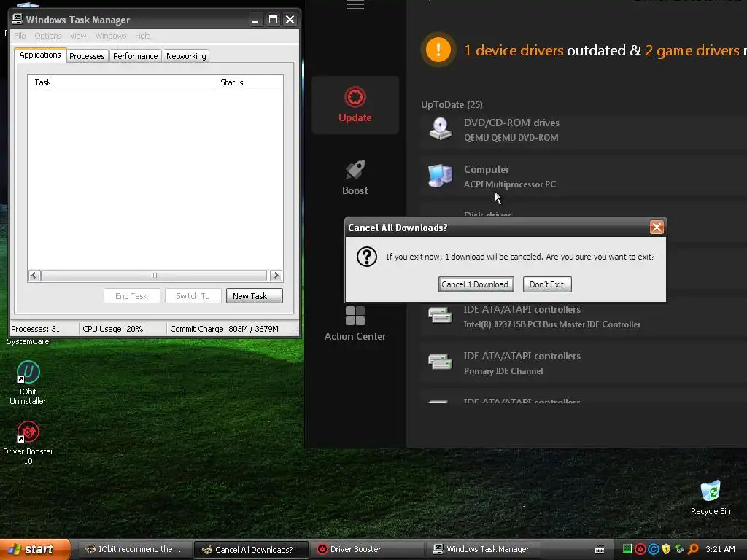The image size is (747, 560).
Task: Click the red Driver Booster tray icon
Action: coord(640,549)
